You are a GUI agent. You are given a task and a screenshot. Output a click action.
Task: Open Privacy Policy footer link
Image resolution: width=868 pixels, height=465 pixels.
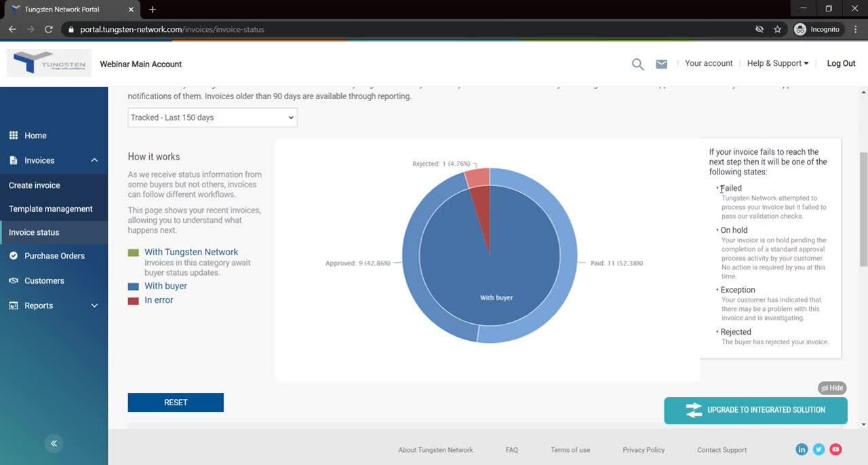point(644,450)
